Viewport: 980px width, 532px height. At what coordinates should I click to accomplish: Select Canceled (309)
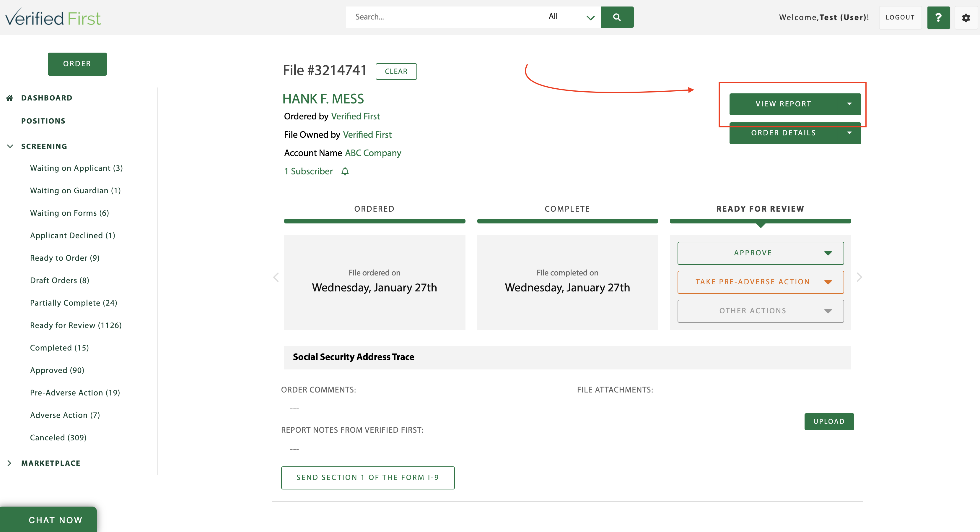[x=58, y=437]
